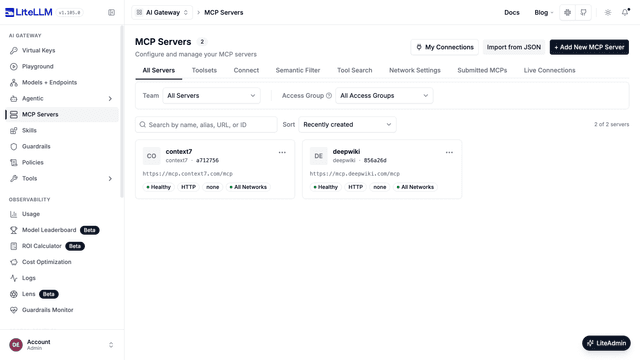
Task: Open the AI Gateway switcher dropdown
Action: pyautogui.click(x=162, y=13)
